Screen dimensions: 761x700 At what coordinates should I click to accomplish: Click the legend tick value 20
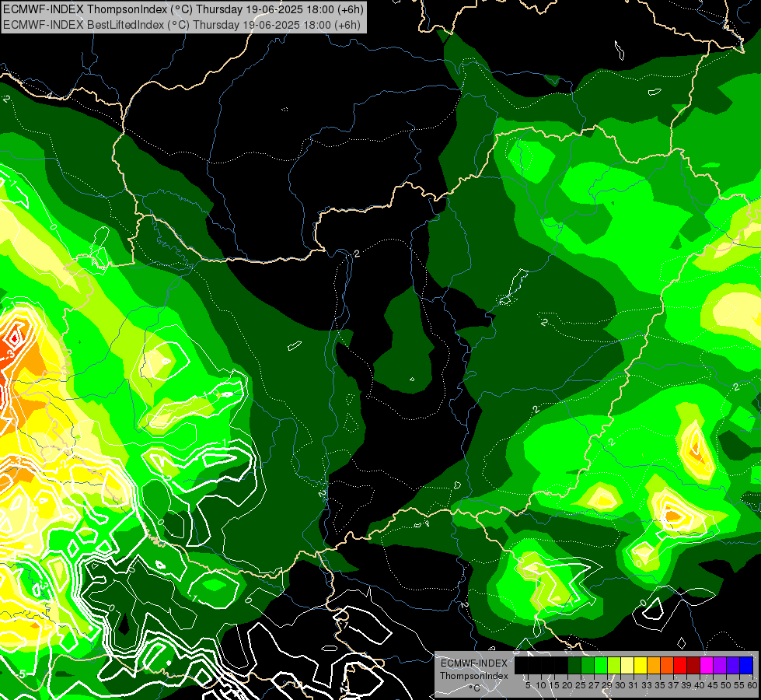click(x=567, y=685)
